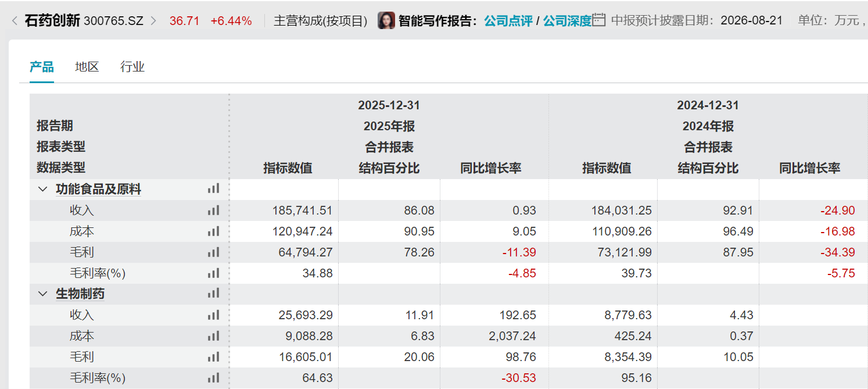This screenshot has width=868, height=389.
Task: Open chart icon for 生物制药 收入 row
Action: tap(213, 315)
